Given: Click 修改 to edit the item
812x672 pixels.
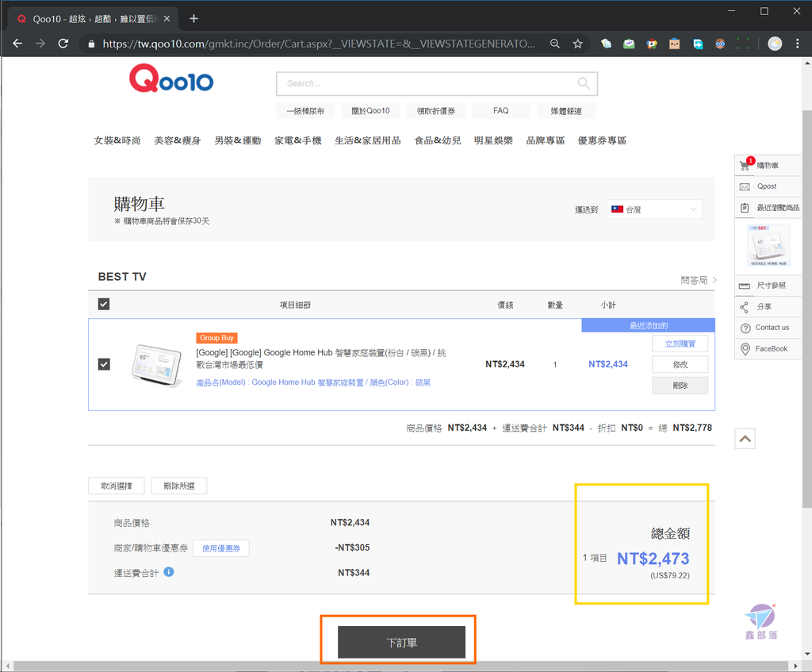Looking at the screenshot, I should (x=680, y=365).
